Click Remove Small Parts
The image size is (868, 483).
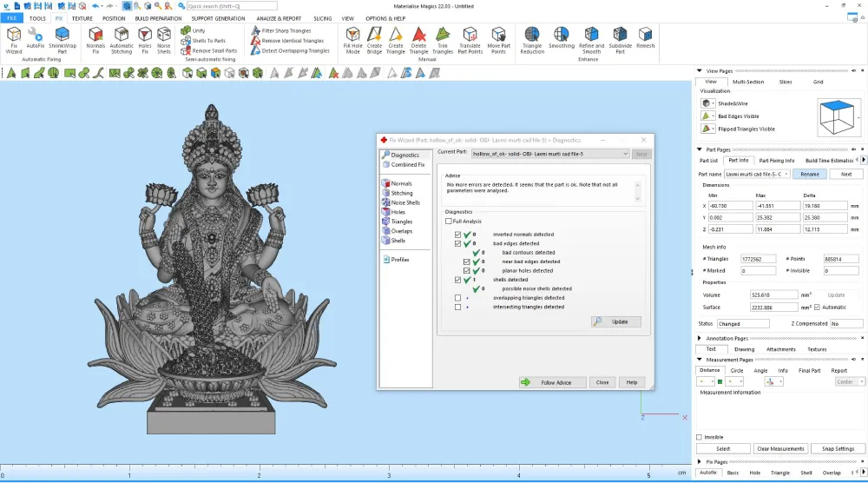209,50
